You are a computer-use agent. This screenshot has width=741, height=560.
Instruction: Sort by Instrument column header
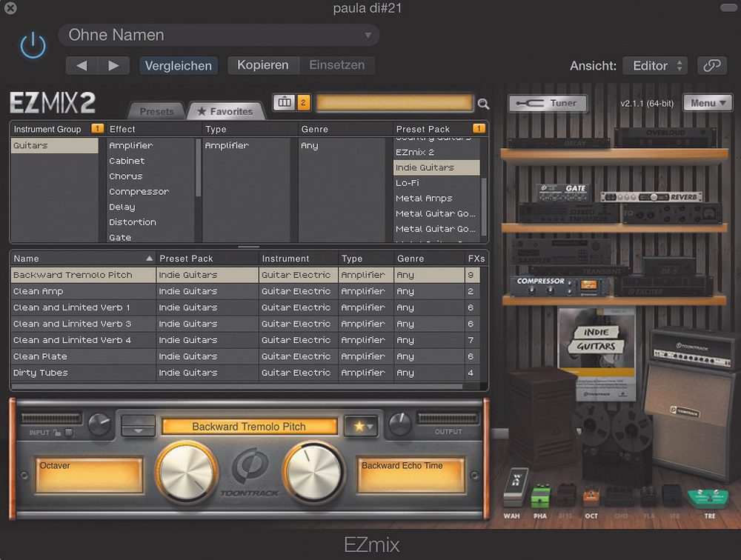click(298, 259)
